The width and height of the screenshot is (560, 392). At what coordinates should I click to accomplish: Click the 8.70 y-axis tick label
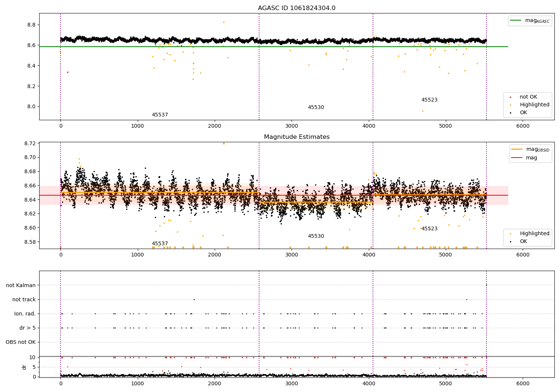click(x=30, y=157)
